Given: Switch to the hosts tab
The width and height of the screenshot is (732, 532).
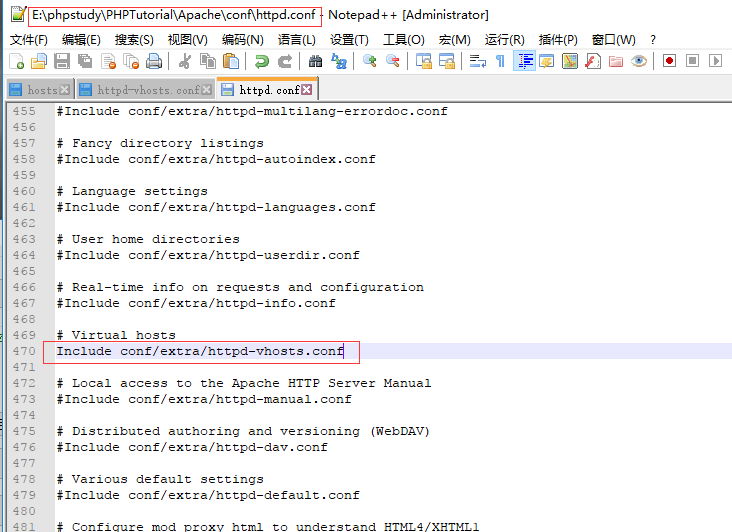Looking at the screenshot, I should 40,90.
